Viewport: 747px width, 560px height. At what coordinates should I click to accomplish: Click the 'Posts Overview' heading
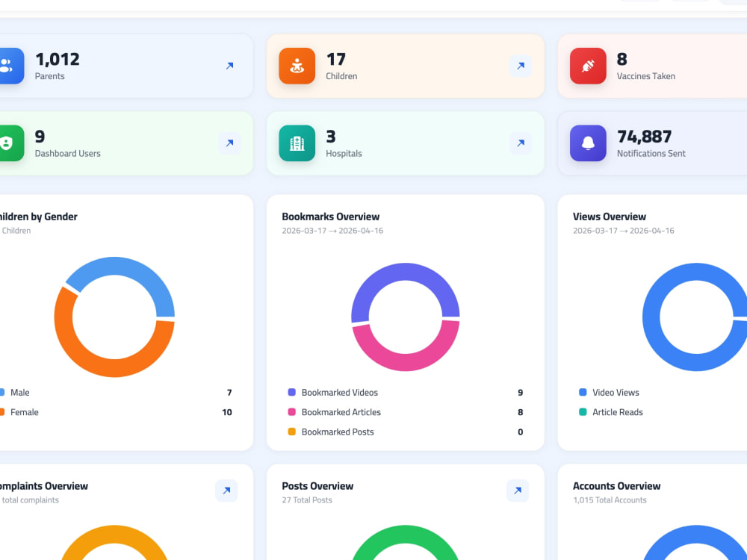[317, 486]
